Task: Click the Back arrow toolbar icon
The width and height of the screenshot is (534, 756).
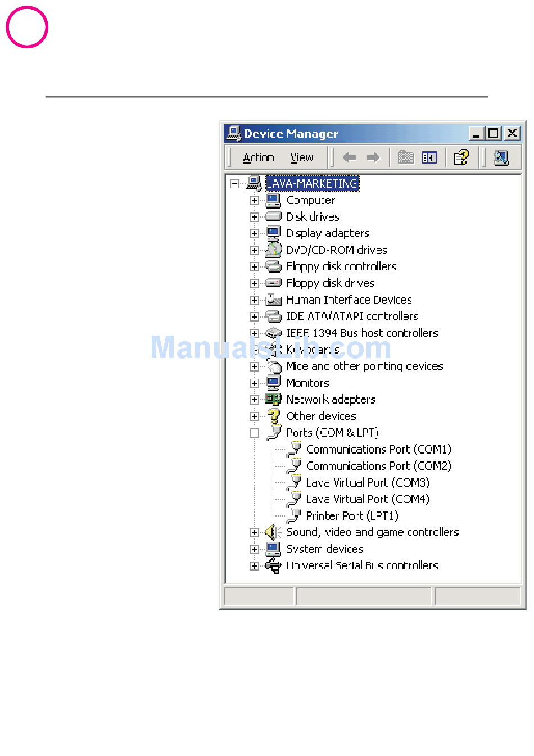Action: [349, 157]
